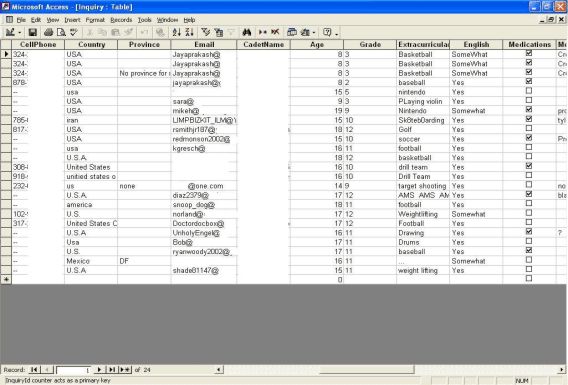Select the Email column header
568x385 pixels.
(x=204, y=45)
